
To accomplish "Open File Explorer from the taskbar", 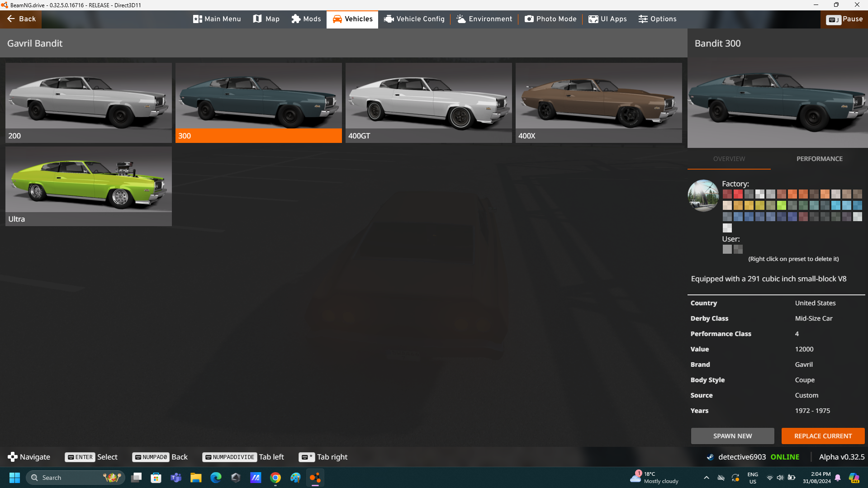I will (196, 478).
